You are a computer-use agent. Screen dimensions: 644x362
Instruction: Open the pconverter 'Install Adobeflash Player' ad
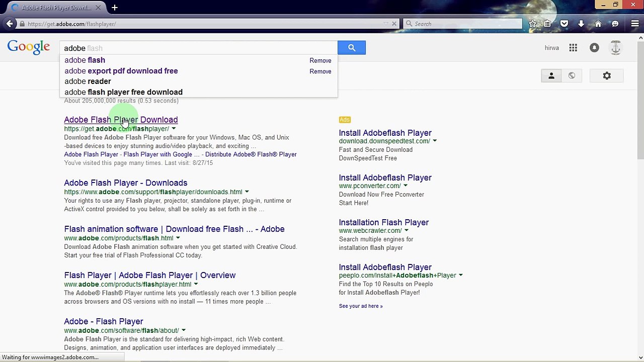[x=385, y=178]
